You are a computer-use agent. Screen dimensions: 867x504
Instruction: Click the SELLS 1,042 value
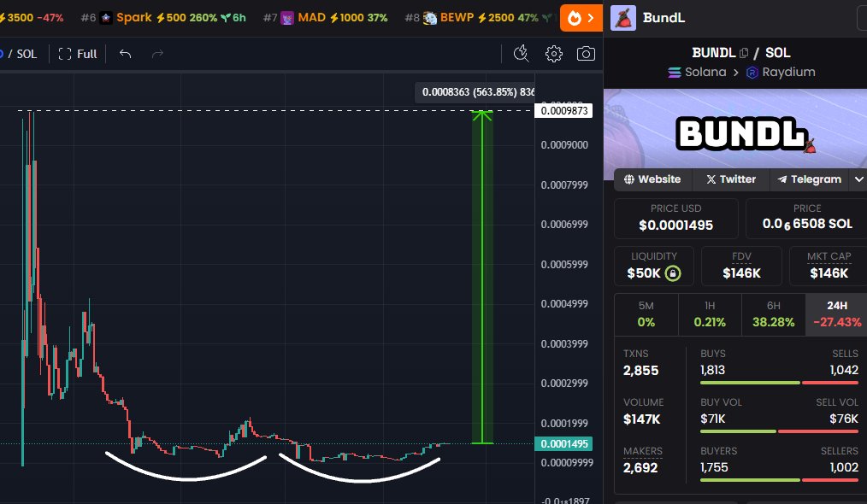click(x=844, y=370)
